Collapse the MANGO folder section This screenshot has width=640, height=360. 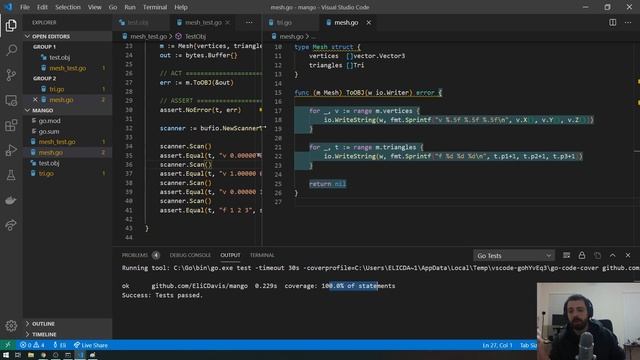point(67,110)
